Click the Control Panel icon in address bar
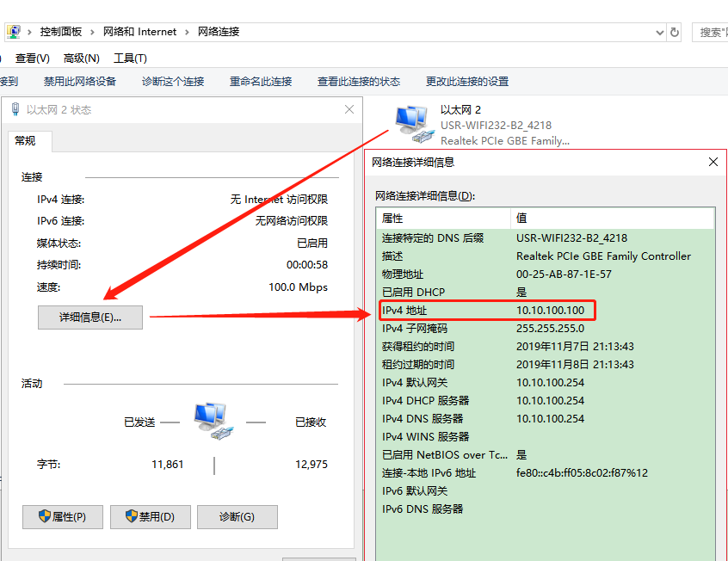Image resolution: width=728 pixels, height=561 pixels. 13,32
